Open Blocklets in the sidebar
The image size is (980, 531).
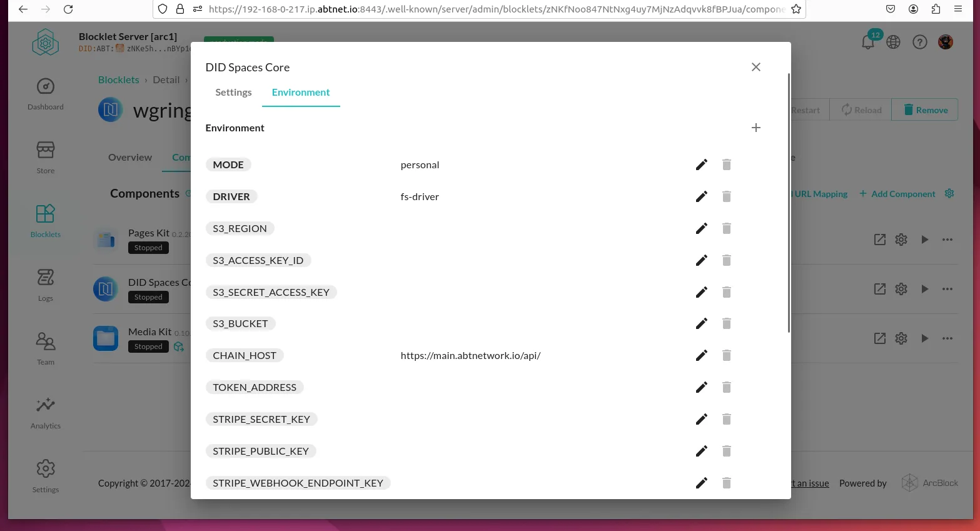tap(46, 221)
